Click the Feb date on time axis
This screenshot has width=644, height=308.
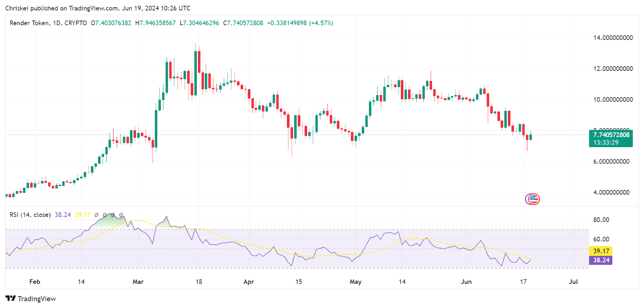click(35, 282)
